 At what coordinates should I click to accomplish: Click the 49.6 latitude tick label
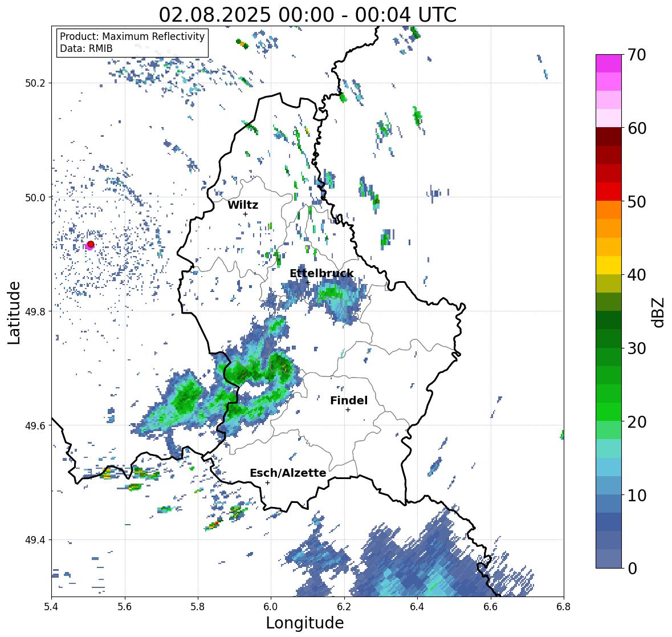(x=35, y=425)
